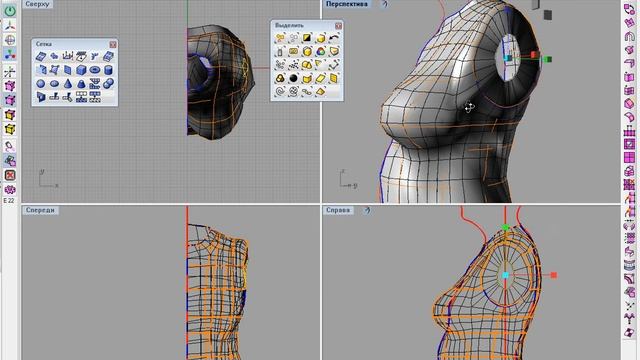Click the black-and-yellow invert selection icon
640x360 pixels.
[x=307, y=38]
